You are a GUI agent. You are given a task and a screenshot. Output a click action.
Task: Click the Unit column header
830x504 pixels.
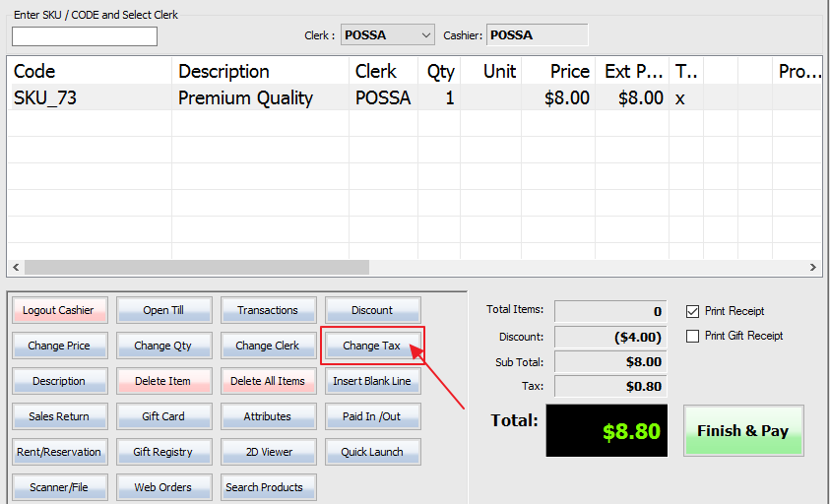[491, 71]
